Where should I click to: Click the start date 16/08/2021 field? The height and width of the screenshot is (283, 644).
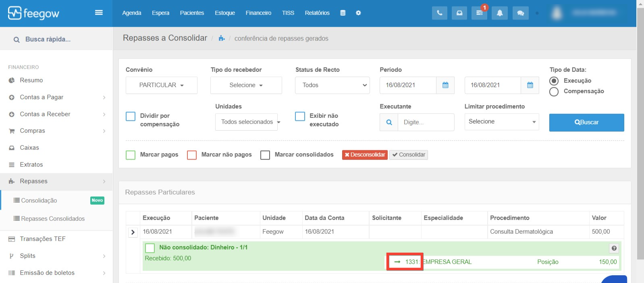[408, 85]
